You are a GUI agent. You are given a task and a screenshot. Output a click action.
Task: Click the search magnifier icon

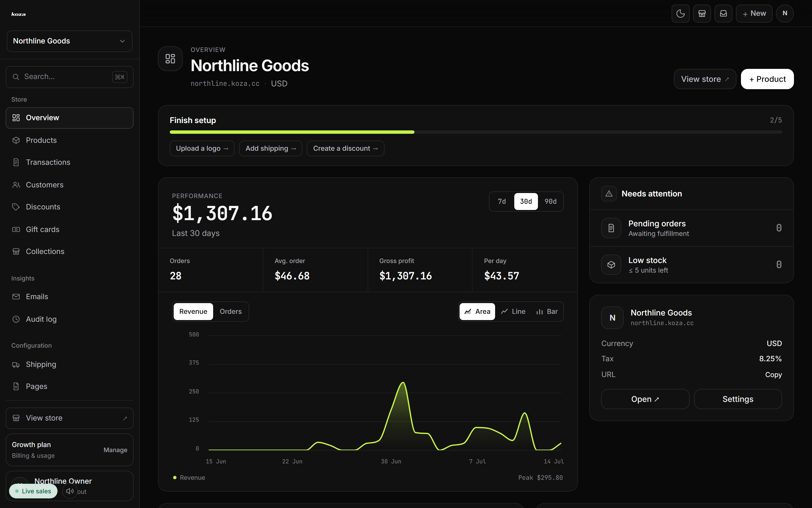pos(16,77)
